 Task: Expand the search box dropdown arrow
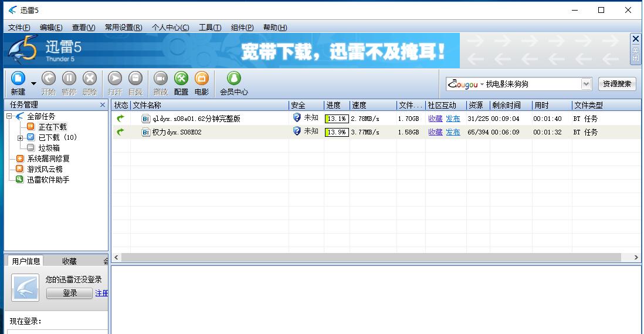586,84
